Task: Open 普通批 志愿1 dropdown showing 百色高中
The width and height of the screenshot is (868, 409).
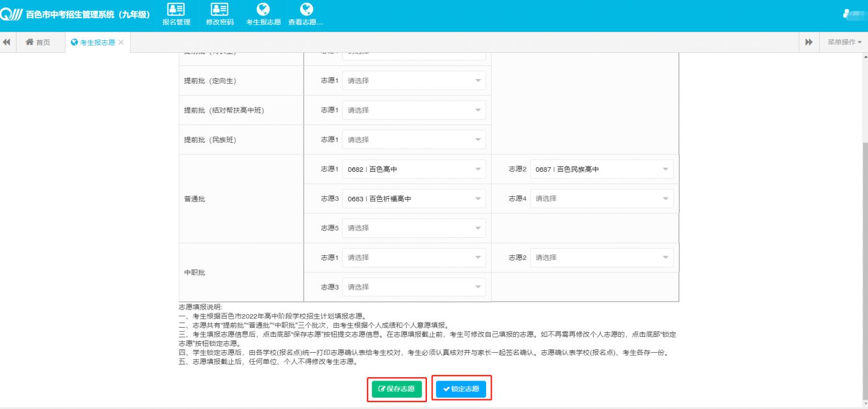Action: [414, 170]
